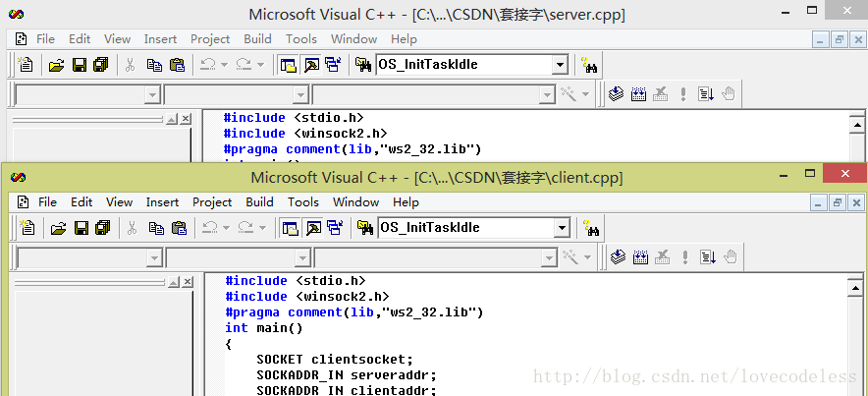Click Compile icon in server.cpp window
This screenshot has height=396, width=868.
tap(616, 94)
